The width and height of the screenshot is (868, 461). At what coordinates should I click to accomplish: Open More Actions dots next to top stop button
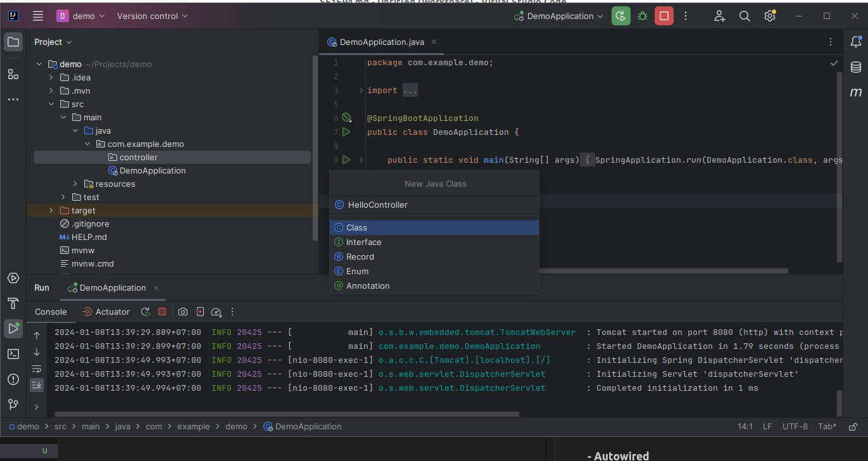(x=686, y=16)
